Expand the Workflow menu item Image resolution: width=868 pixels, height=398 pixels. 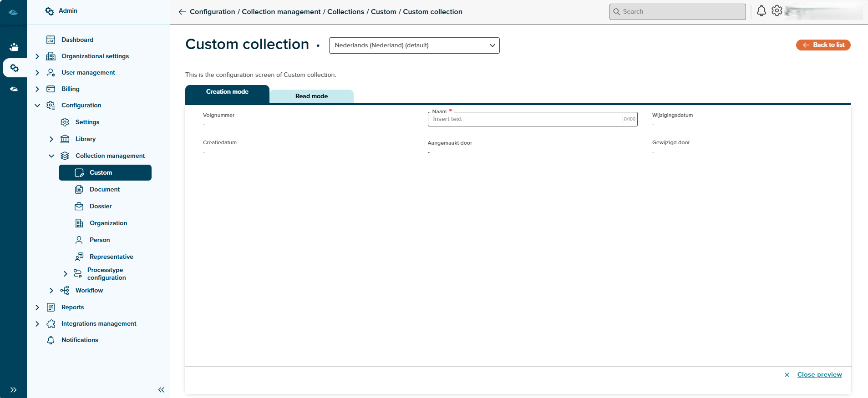51,291
